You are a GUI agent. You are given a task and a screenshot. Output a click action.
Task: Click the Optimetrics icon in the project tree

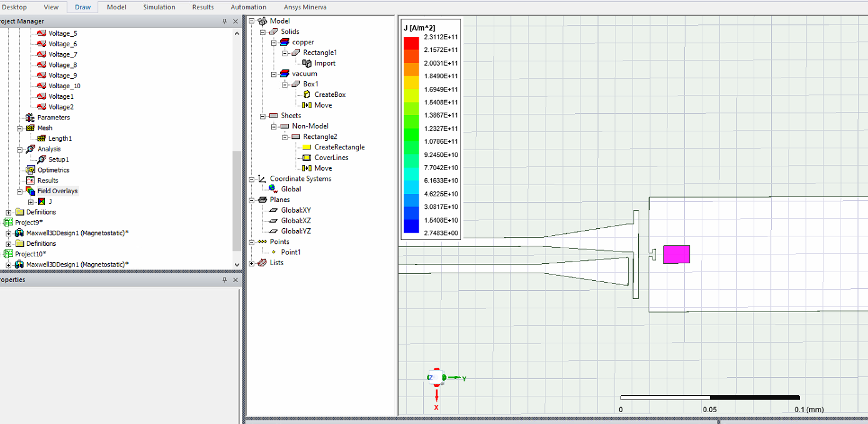tap(30, 170)
